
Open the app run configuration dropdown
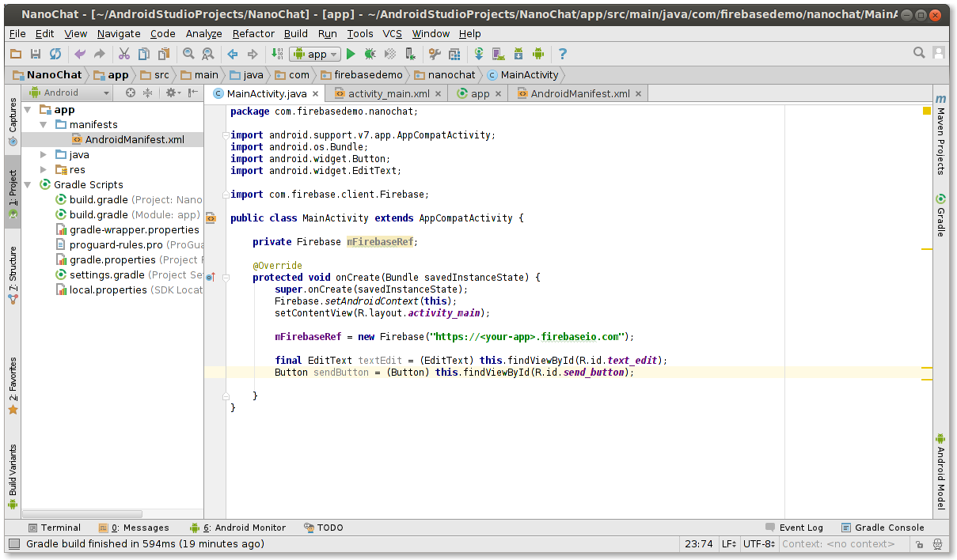point(315,54)
